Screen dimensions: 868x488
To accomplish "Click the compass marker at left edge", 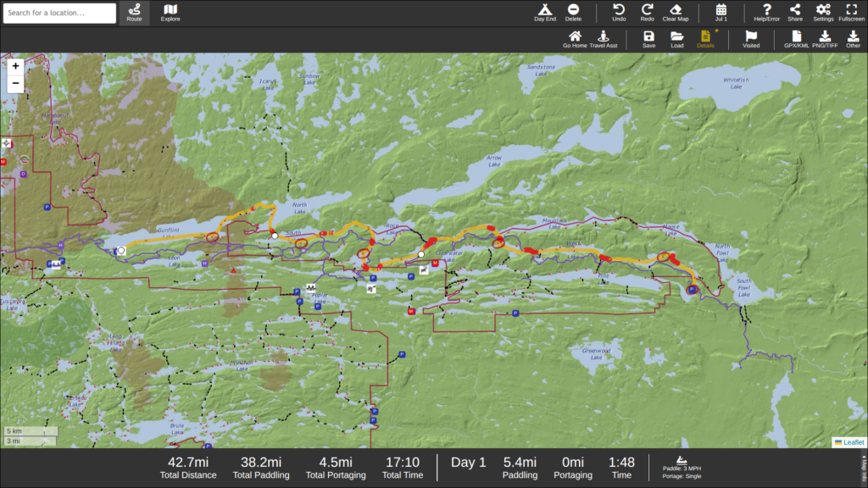I will click(6, 143).
